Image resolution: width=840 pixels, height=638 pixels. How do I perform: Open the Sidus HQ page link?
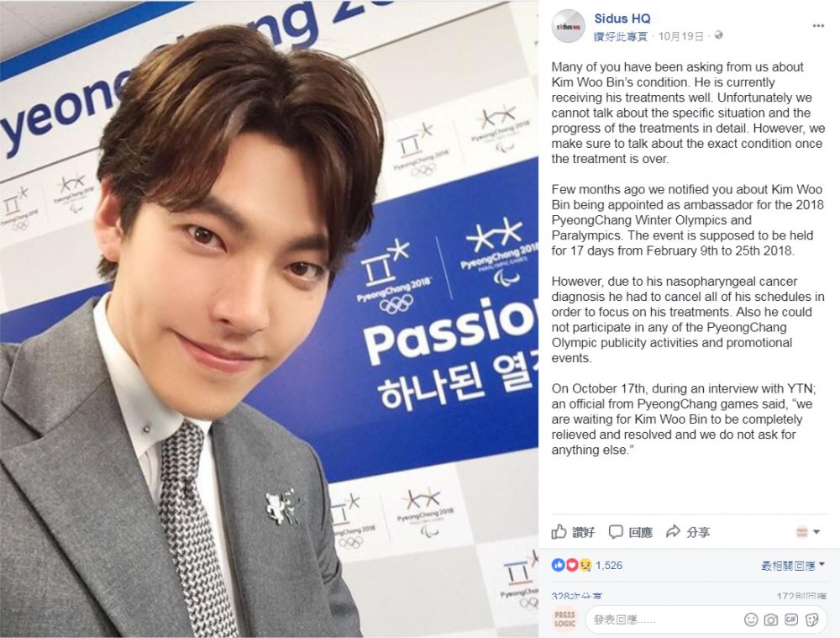[x=622, y=18]
